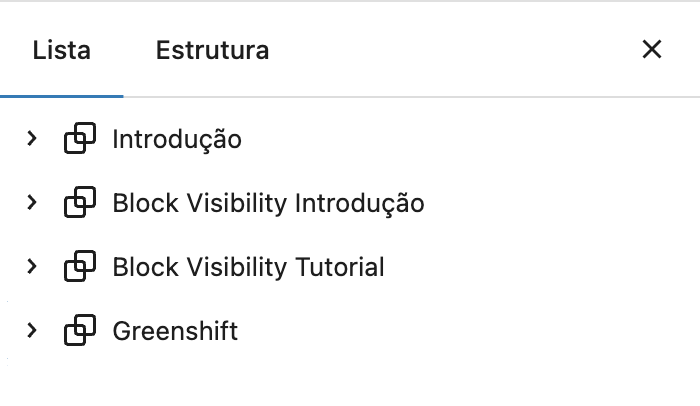700x406 pixels.
Task: Click the group block icon beside Greenshift
Action: (x=80, y=330)
